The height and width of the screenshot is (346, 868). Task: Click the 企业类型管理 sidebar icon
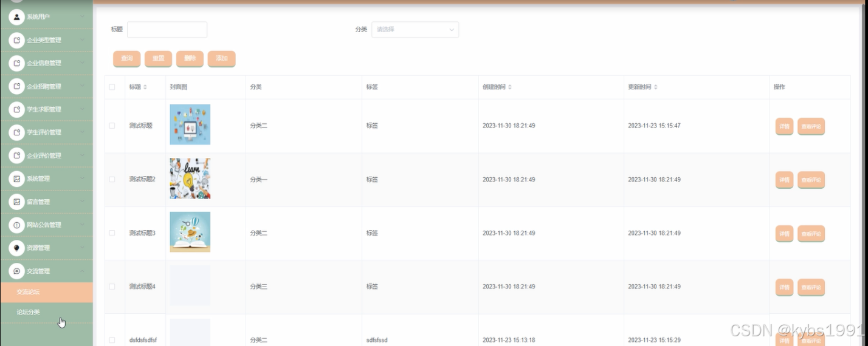[x=16, y=40]
